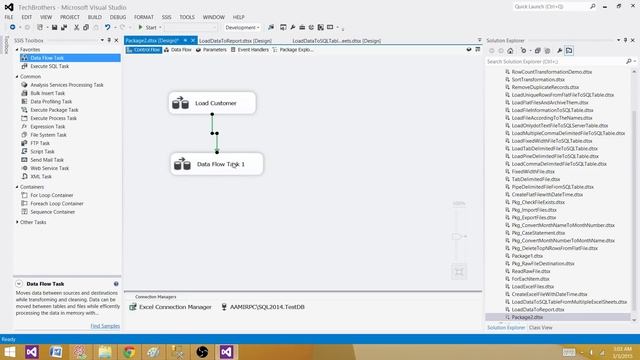Select SortTransformation.dtsx in Solution Explorer
640x360 pixels.
[538, 80]
